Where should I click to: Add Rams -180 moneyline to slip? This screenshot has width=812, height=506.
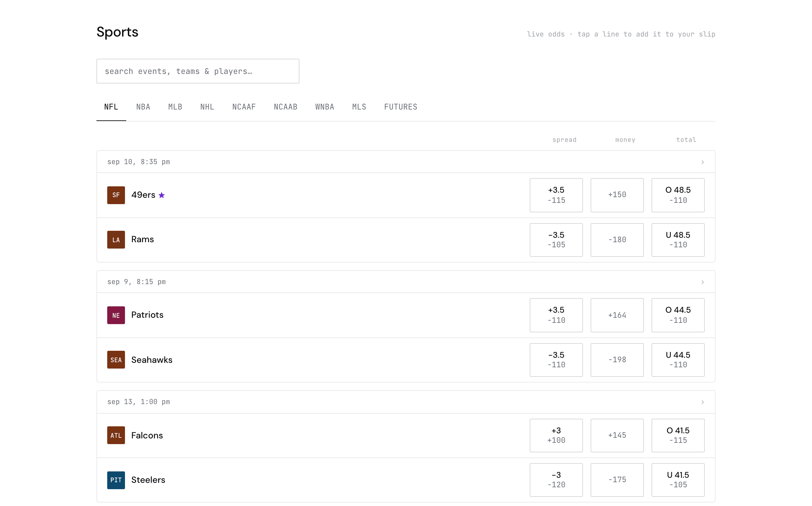pos(617,240)
